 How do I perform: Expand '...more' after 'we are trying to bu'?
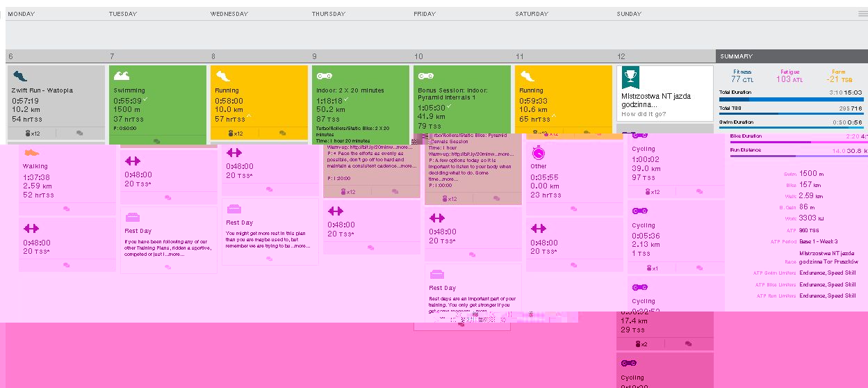point(302,246)
